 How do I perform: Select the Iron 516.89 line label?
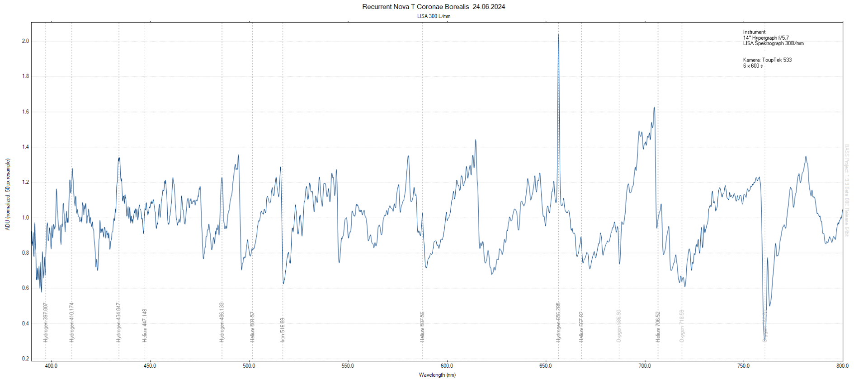(283, 329)
